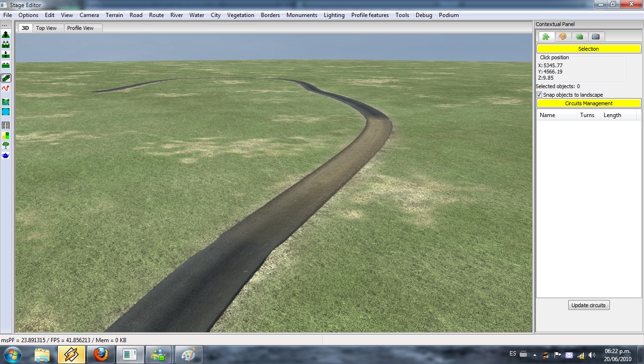This screenshot has height=364, width=644.
Task: Click the blue teapot icon
Action: click(x=6, y=155)
